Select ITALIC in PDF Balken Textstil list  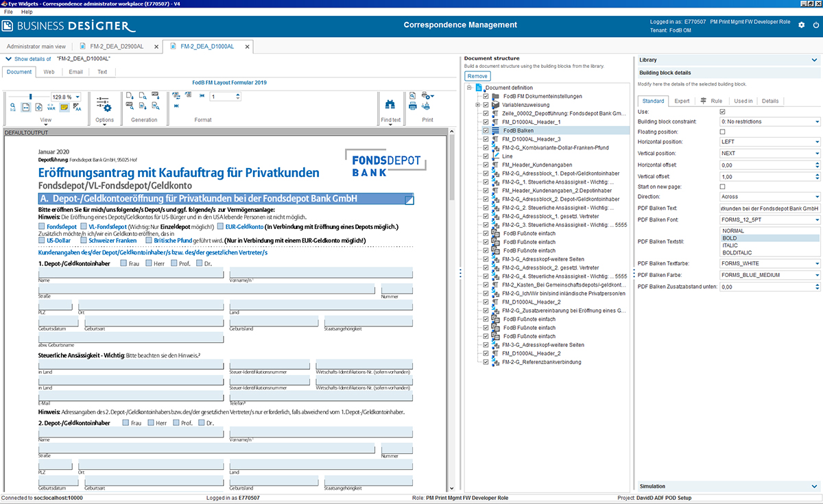770,245
